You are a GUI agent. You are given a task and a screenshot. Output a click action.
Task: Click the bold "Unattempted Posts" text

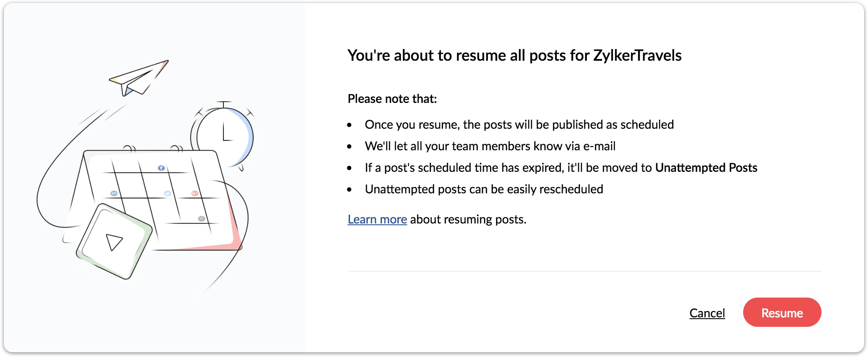pyautogui.click(x=706, y=168)
